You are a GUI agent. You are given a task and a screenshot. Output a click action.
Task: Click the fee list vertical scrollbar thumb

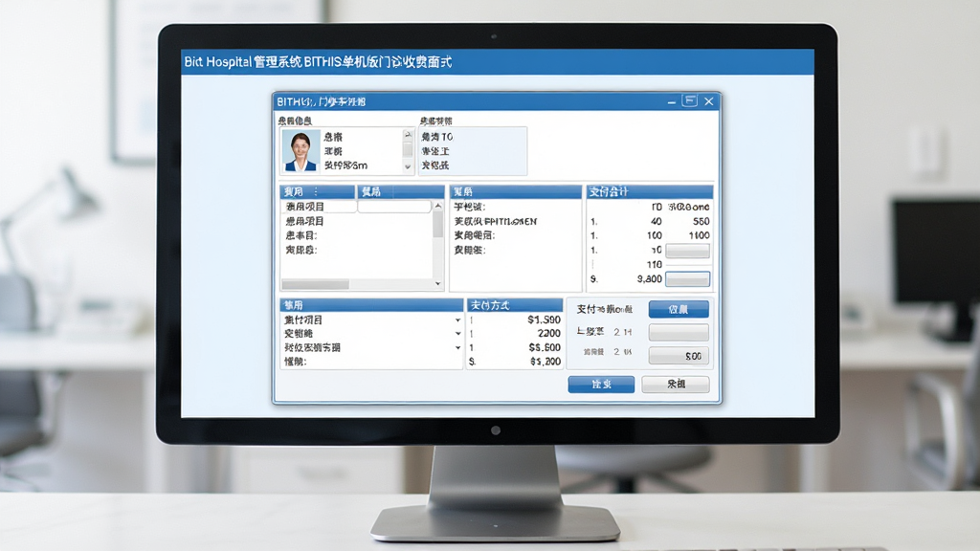pyautogui.click(x=438, y=224)
